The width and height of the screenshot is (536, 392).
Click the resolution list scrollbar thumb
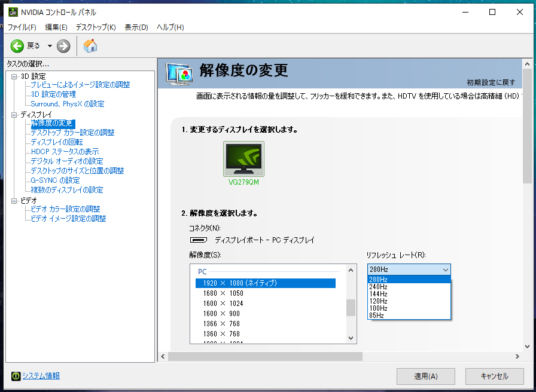coord(351,308)
